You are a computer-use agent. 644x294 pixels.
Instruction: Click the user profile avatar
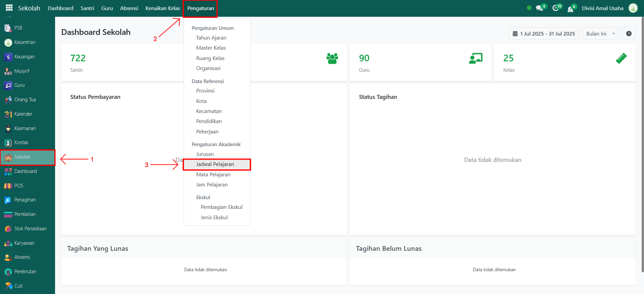tap(633, 8)
